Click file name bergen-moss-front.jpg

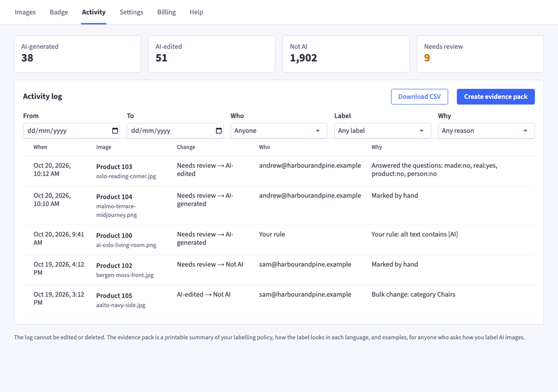125,275
